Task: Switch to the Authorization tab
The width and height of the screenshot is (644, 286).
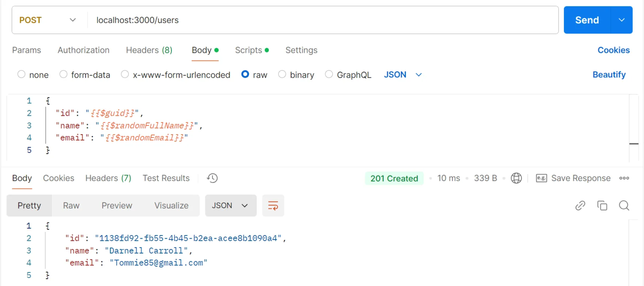Action: pyautogui.click(x=83, y=50)
